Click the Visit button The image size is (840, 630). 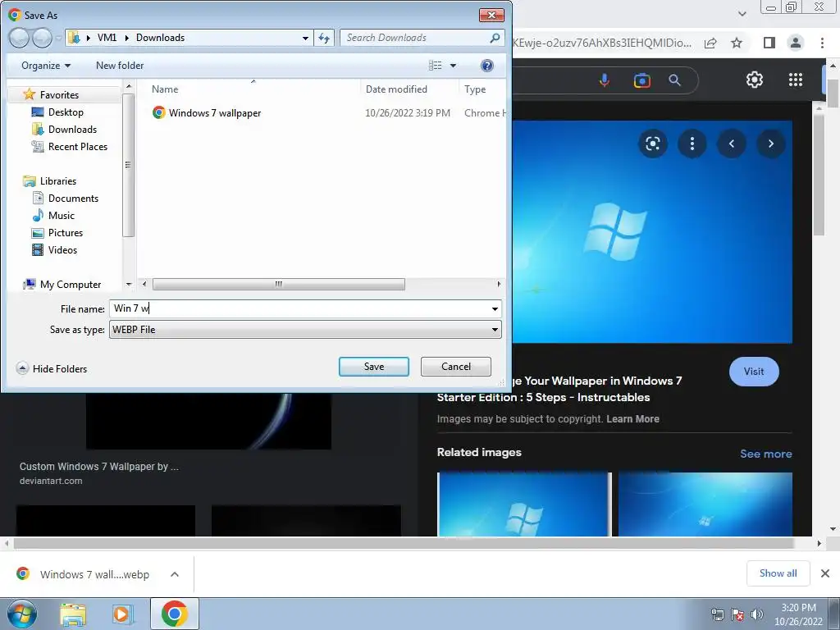click(754, 372)
